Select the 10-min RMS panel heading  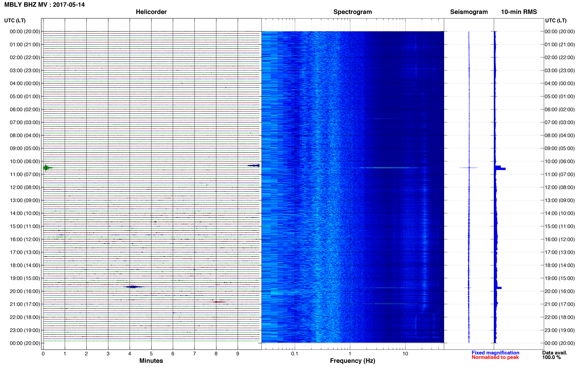coord(519,12)
